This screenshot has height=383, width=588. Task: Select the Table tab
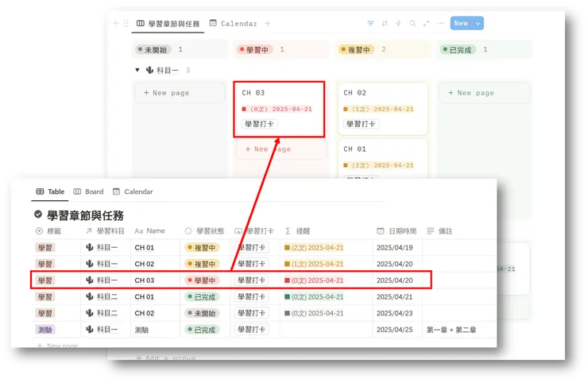click(50, 191)
